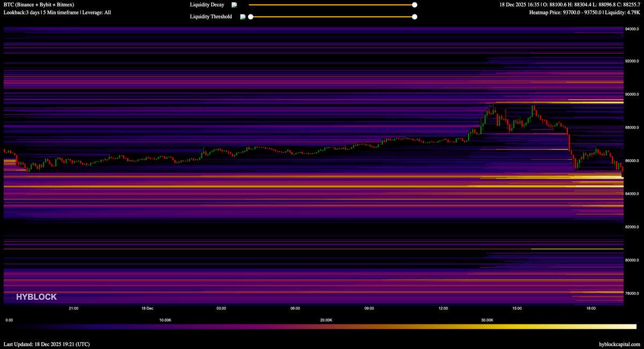The height and width of the screenshot is (349, 644).
Task: Click the 92000.0 price axis label
Action: click(632, 61)
